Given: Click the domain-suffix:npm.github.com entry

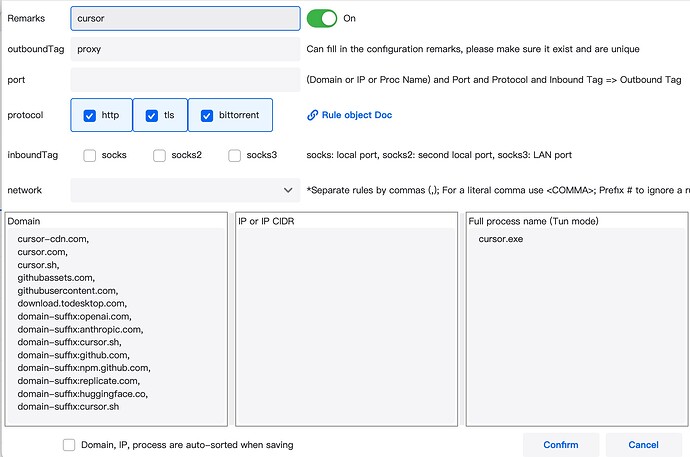Looking at the screenshot, I should pos(84,368).
